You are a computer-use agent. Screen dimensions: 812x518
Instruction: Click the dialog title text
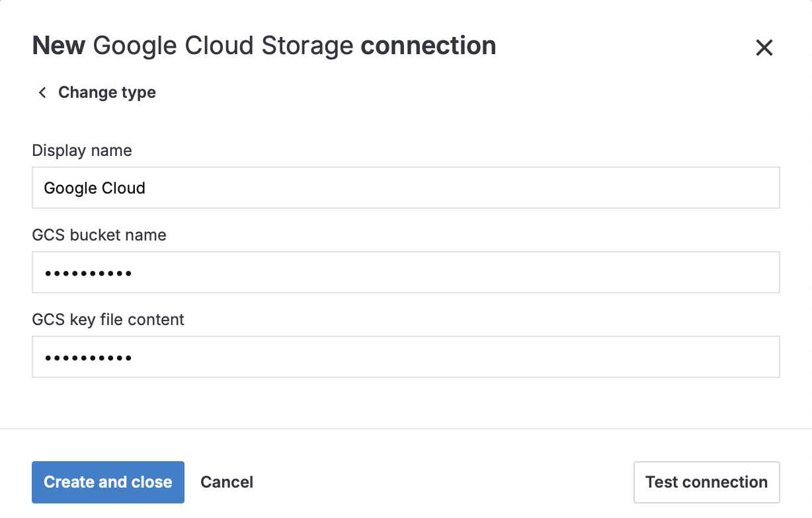click(x=263, y=45)
